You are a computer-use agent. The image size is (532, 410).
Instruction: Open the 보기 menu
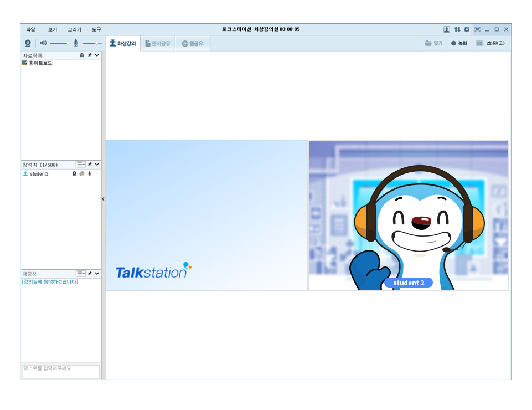click(x=53, y=29)
